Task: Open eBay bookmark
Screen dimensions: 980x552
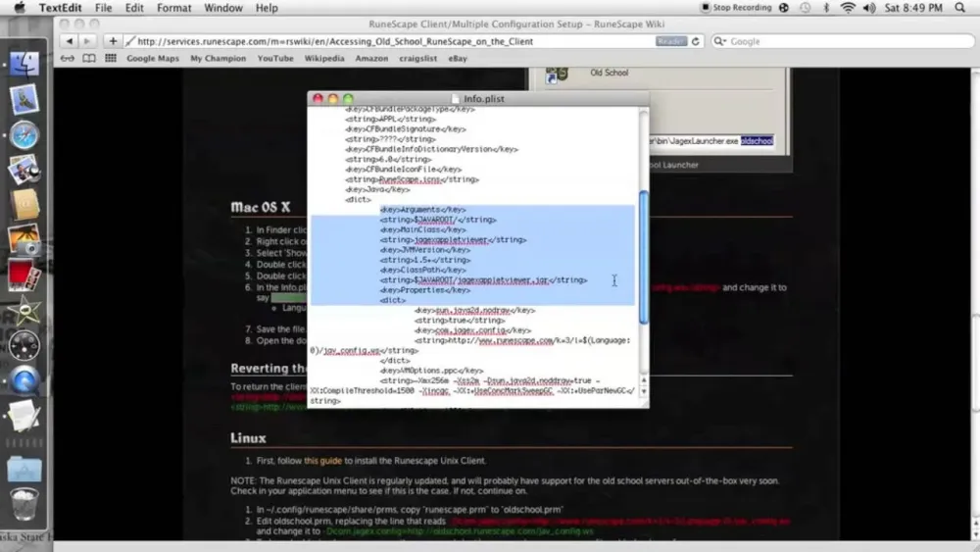Action: (x=458, y=58)
